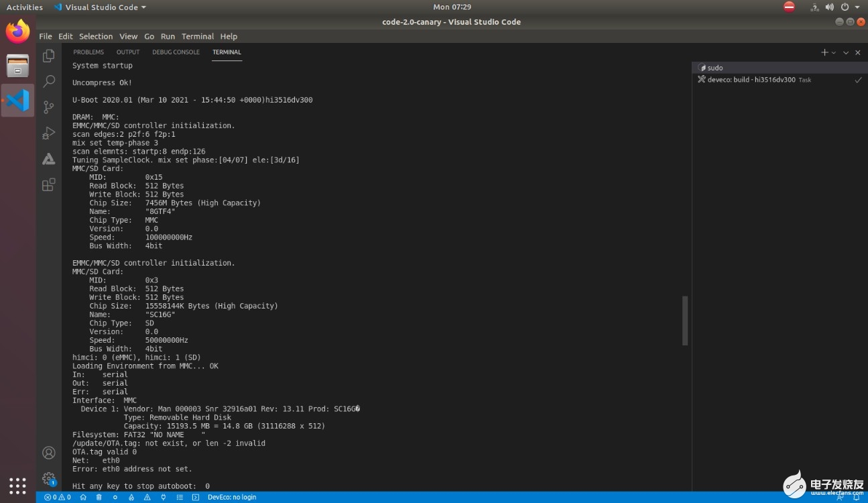
Task: Open the Run and Debug view
Action: (48, 133)
